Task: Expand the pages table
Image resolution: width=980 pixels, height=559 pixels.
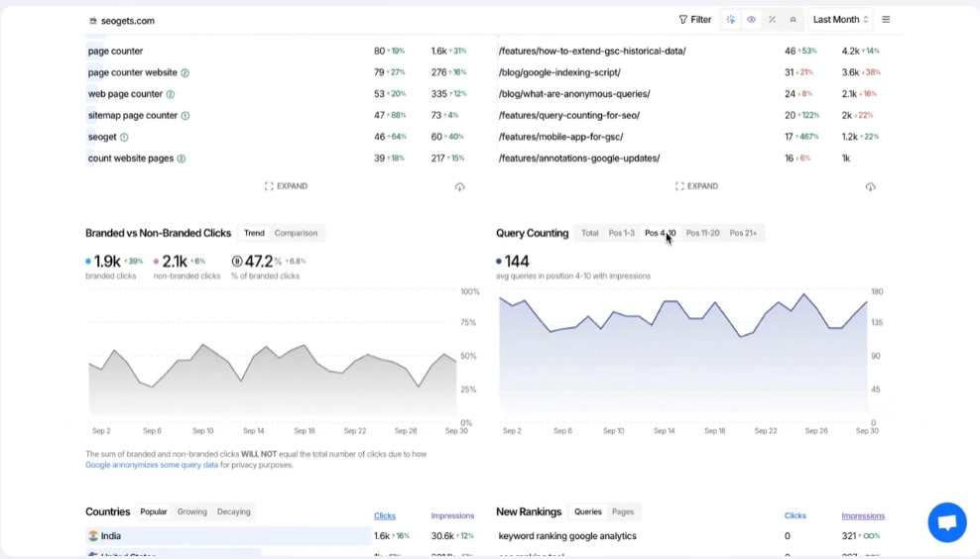Action: coord(696,186)
